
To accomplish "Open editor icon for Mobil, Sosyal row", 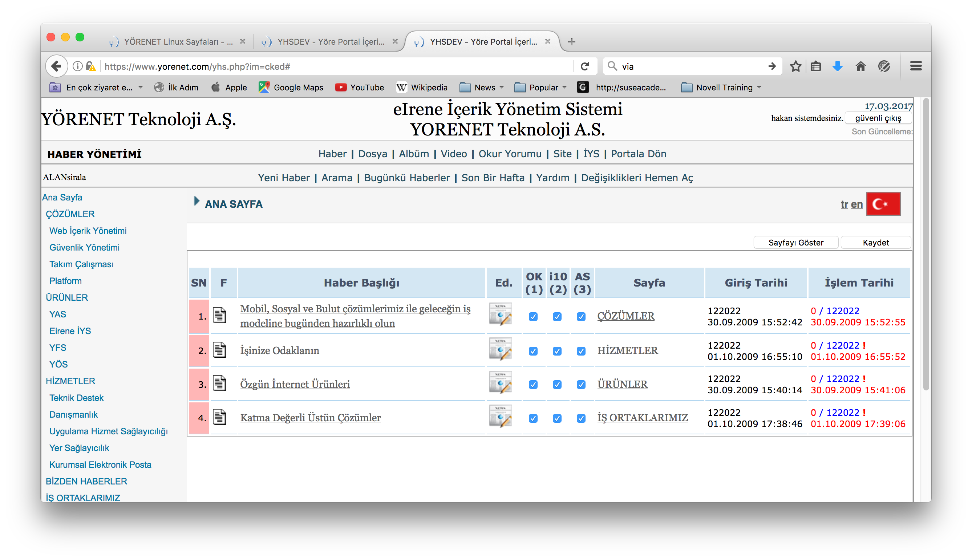I will click(x=500, y=315).
